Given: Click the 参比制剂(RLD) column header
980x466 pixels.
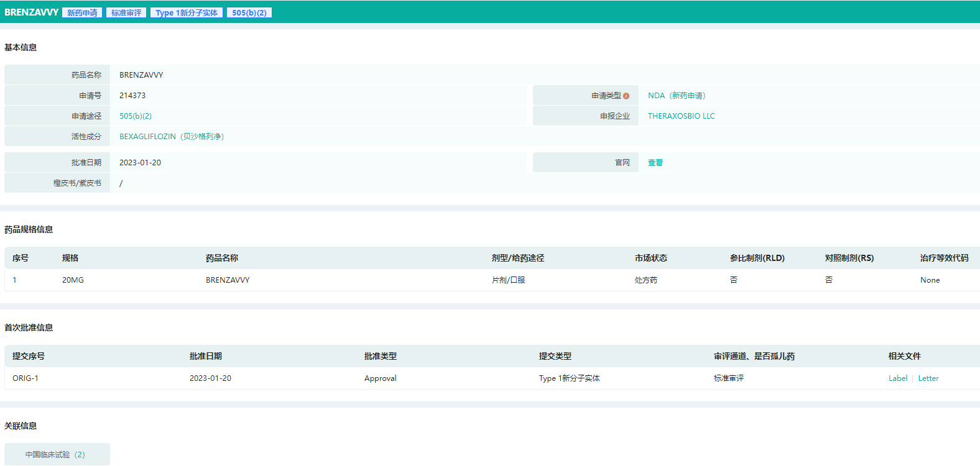Looking at the screenshot, I should point(757,258).
